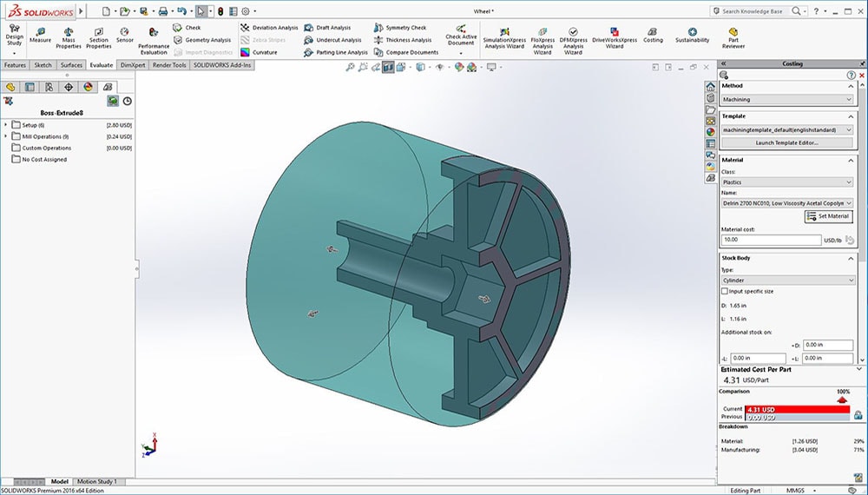The width and height of the screenshot is (868, 495).
Task: Switch to the Surfaces tab
Action: point(71,65)
